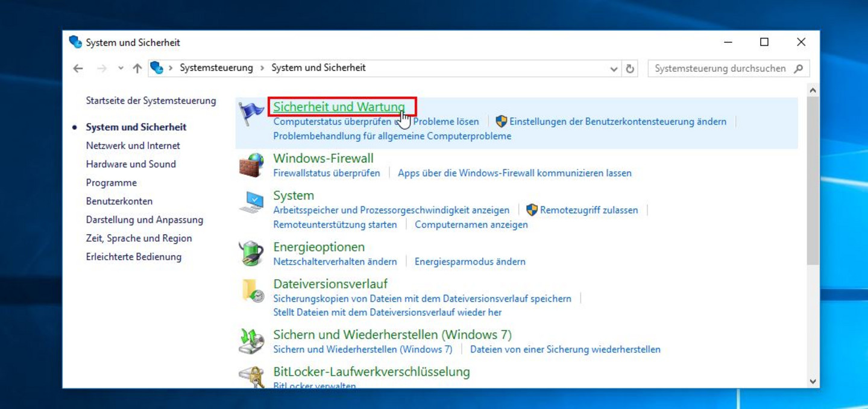Click Firewallstatus überprüfen link
Screen dimensions: 868x409
(x=327, y=173)
